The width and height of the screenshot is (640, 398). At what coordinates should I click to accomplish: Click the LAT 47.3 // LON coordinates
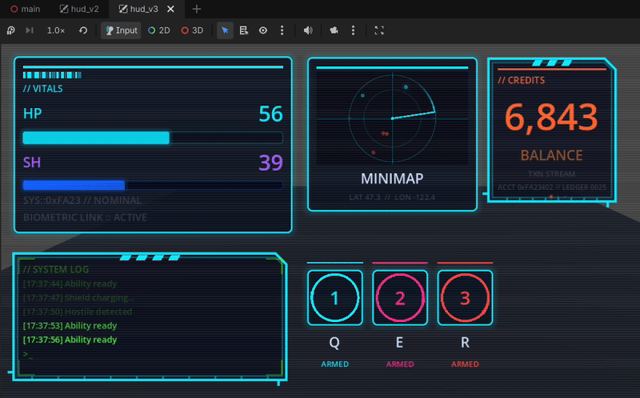click(392, 197)
